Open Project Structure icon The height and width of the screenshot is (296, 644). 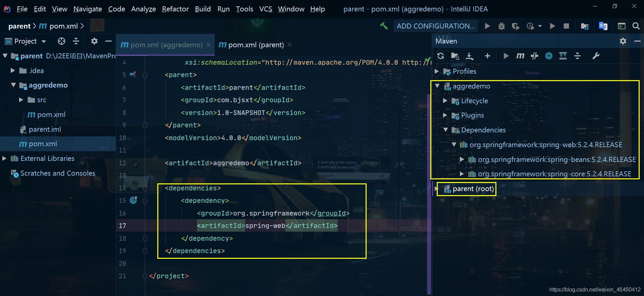tap(585, 26)
